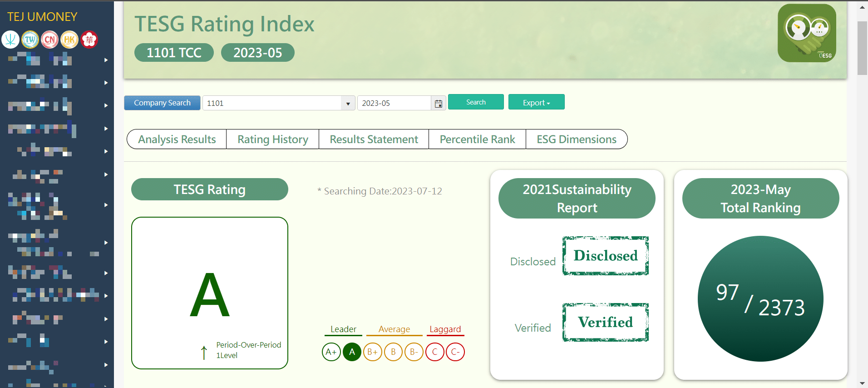Click the Disclosed stamp badge
This screenshot has height=388, width=868.
click(x=606, y=256)
